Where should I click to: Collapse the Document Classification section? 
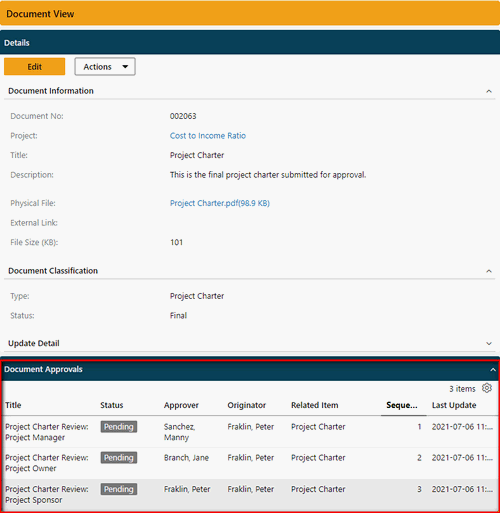coord(489,271)
